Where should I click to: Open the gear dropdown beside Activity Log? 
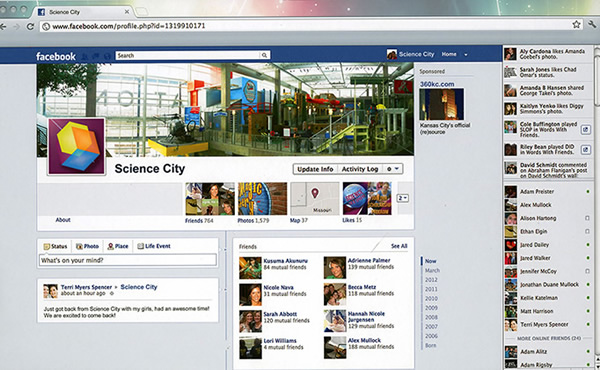[x=393, y=169]
